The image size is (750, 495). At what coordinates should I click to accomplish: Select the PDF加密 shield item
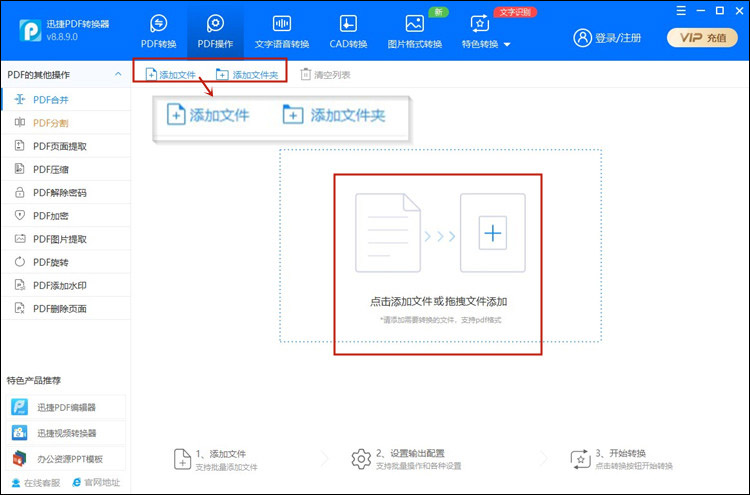click(66, 216)
